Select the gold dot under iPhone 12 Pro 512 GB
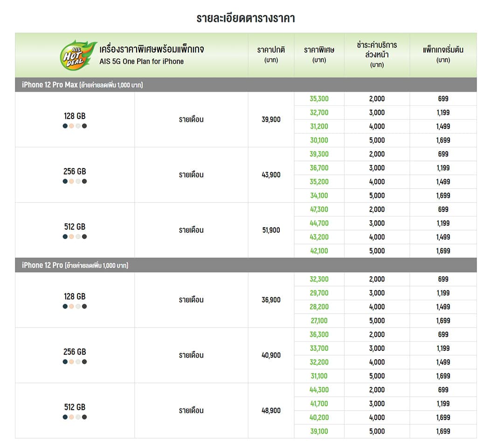 click(x=71, y=417)
